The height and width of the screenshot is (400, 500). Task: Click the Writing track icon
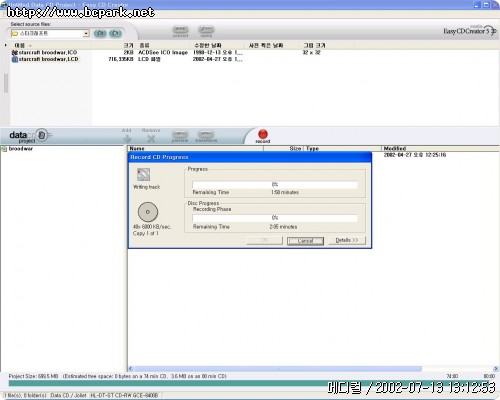[143, 174]
